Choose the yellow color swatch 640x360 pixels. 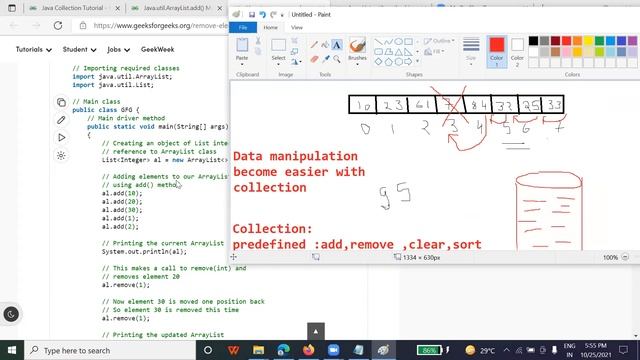click(x=588, y=40)
